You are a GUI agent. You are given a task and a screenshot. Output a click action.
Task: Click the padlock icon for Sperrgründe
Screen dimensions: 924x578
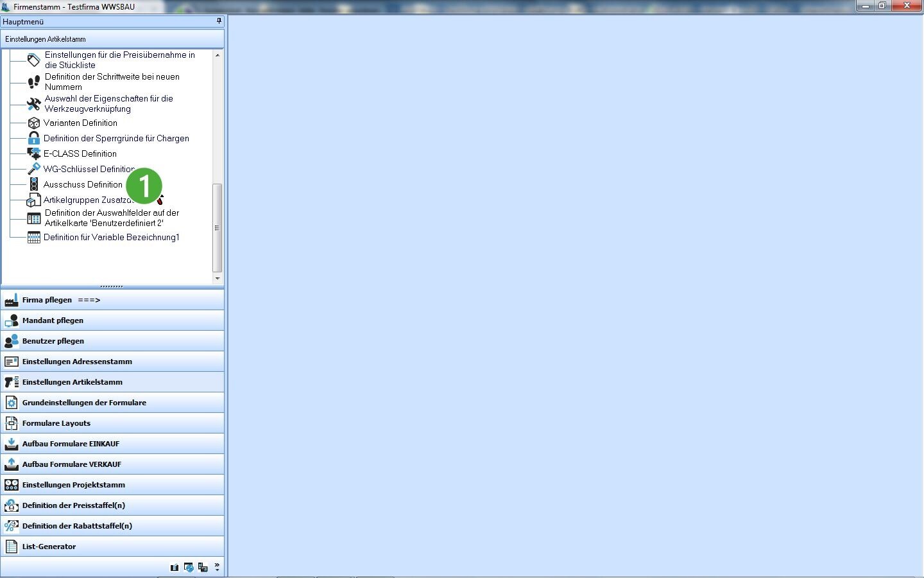pyautogui.click(x=34, y=138)
